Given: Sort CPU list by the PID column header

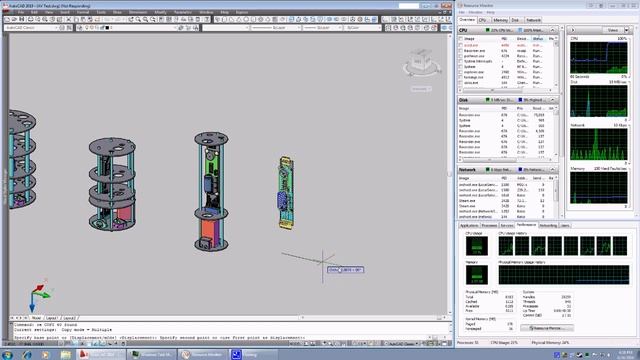Looking at the screenshot, I should coord(504,39).
